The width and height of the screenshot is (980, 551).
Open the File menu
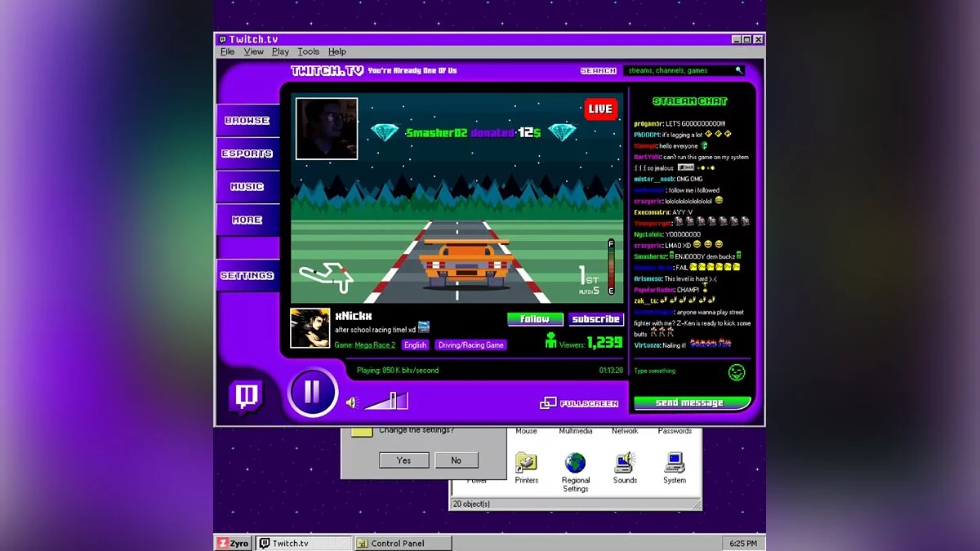[x=228, y=51]
